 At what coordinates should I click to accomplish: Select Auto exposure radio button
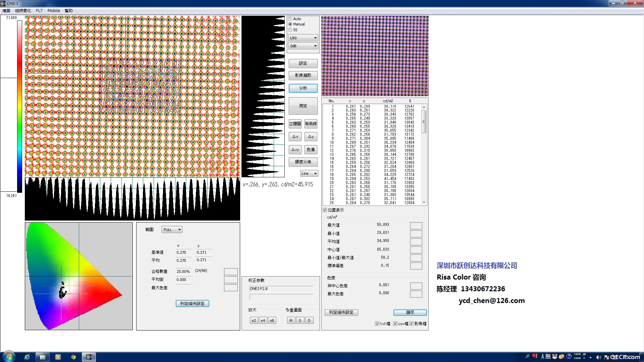tap(290, 19)
